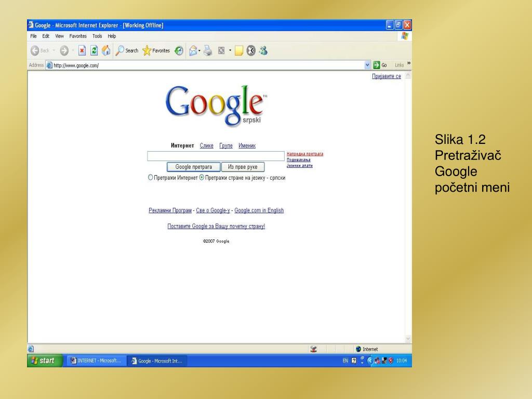
Task: Click the Mail envelope icon
Action: point(193,50)
